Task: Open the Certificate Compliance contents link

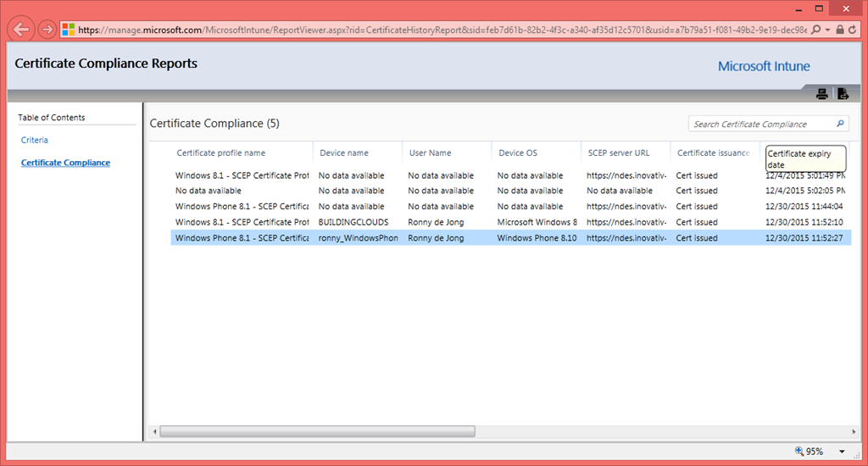Action: tap(65, 163)
